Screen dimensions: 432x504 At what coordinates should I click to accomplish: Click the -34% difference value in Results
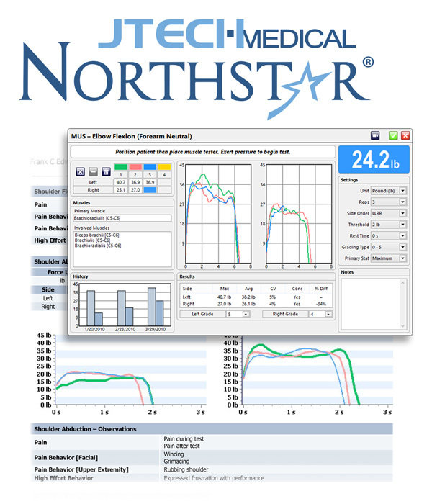(321, 304)
